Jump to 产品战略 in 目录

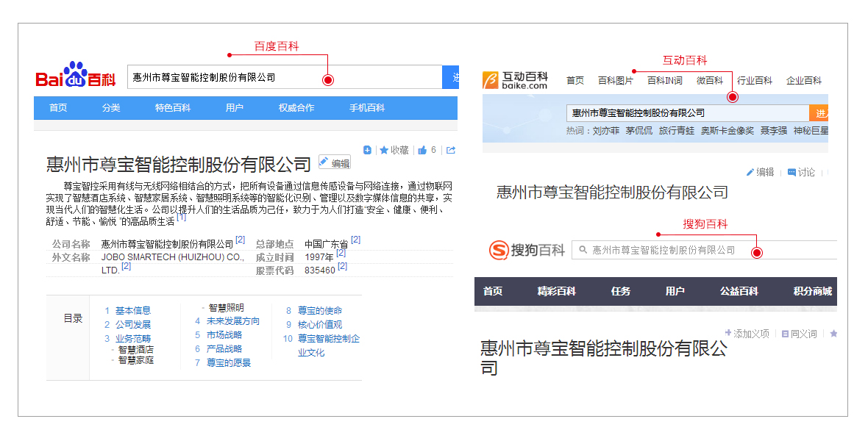click(224, 348)
